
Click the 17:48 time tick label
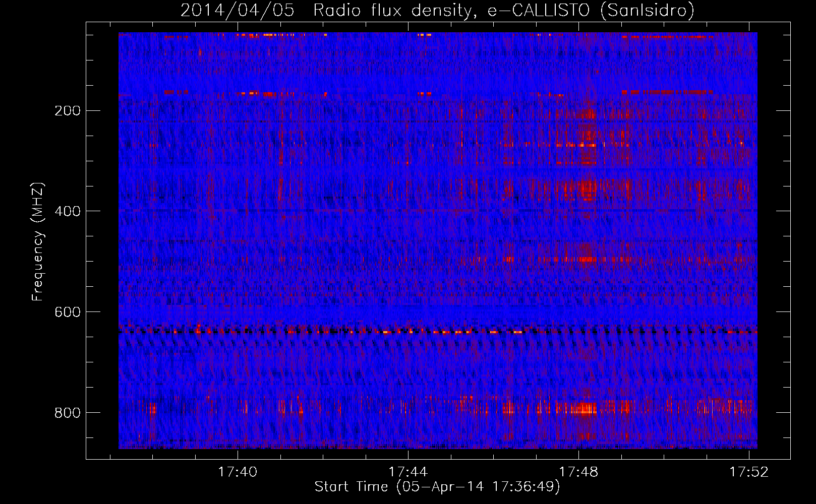[x=578, y=472]
